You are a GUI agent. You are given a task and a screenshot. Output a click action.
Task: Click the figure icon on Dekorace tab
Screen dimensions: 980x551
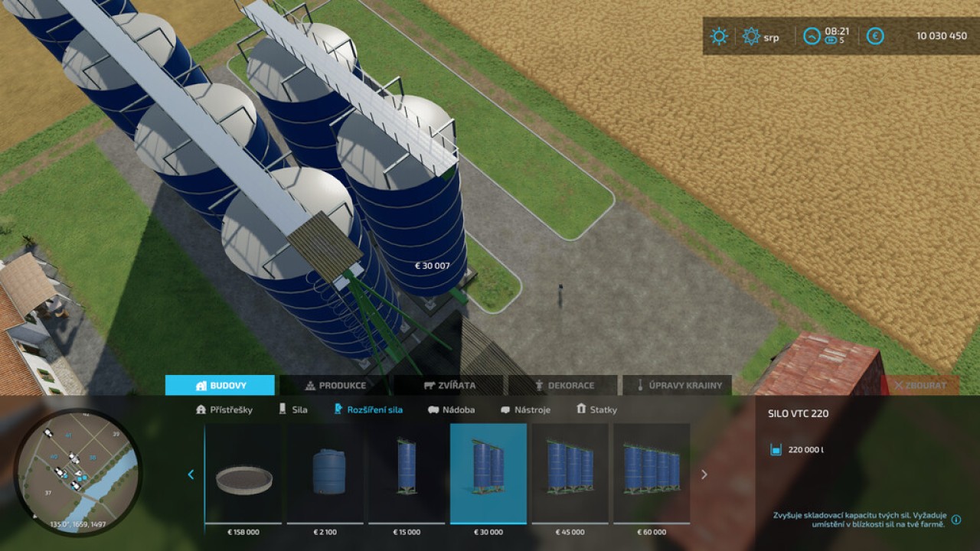pyautogui.click(x=539, y=386)
